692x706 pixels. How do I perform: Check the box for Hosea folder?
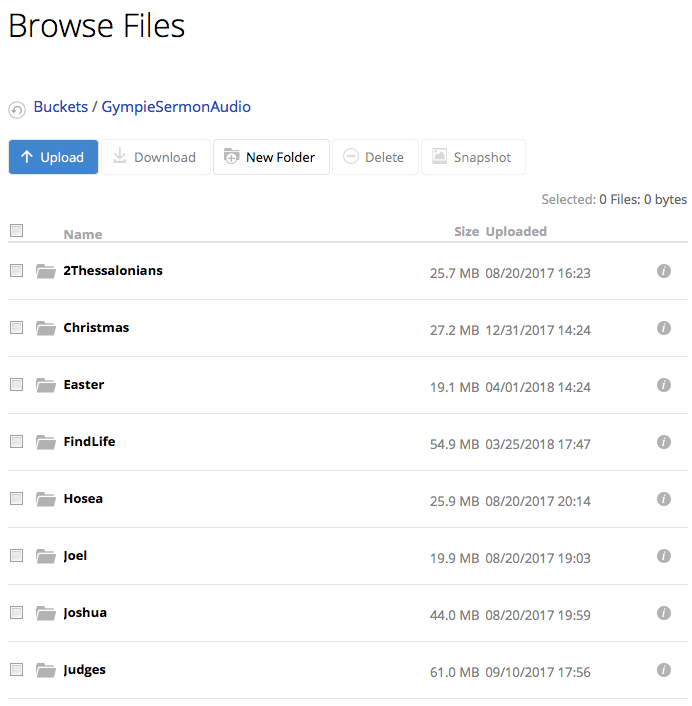17,498
